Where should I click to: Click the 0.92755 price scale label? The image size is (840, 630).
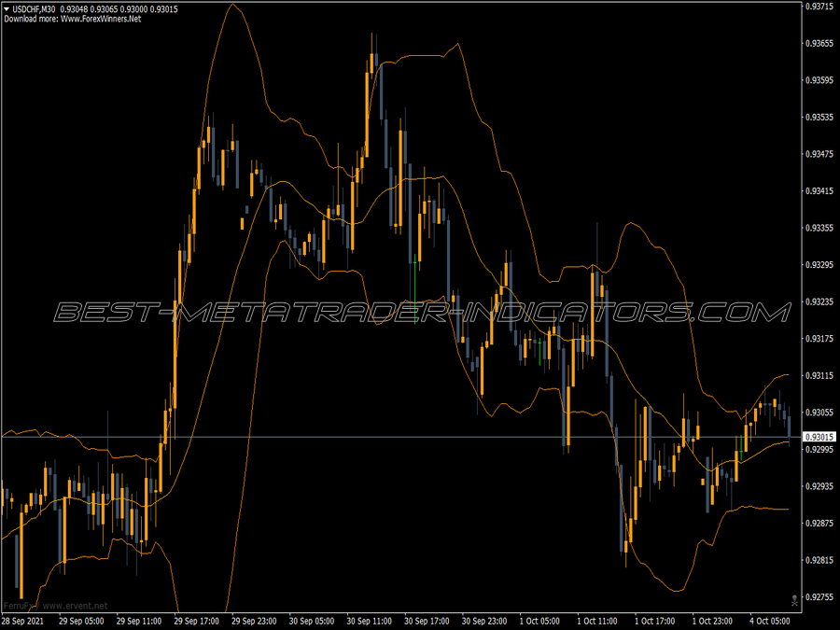tap(819, 596)
